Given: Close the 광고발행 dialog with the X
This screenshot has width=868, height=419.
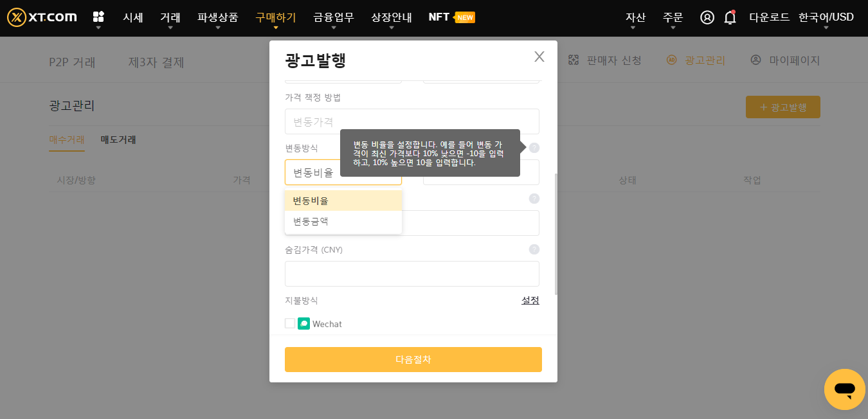Looking at the screenshot, I should click(539, 57).
